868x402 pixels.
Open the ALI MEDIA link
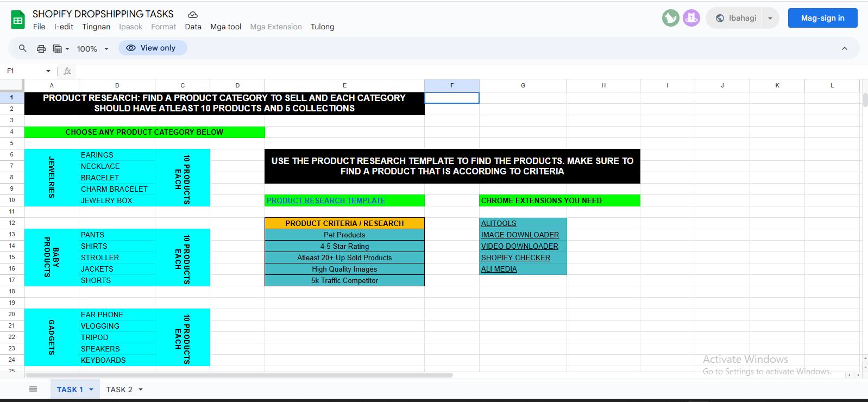point(499,269)
